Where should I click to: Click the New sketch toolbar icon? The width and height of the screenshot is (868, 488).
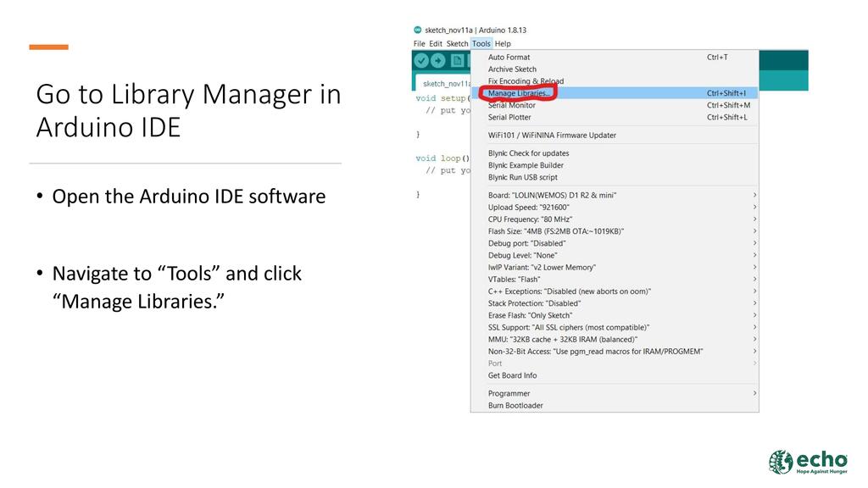click(x=457, y=60)
